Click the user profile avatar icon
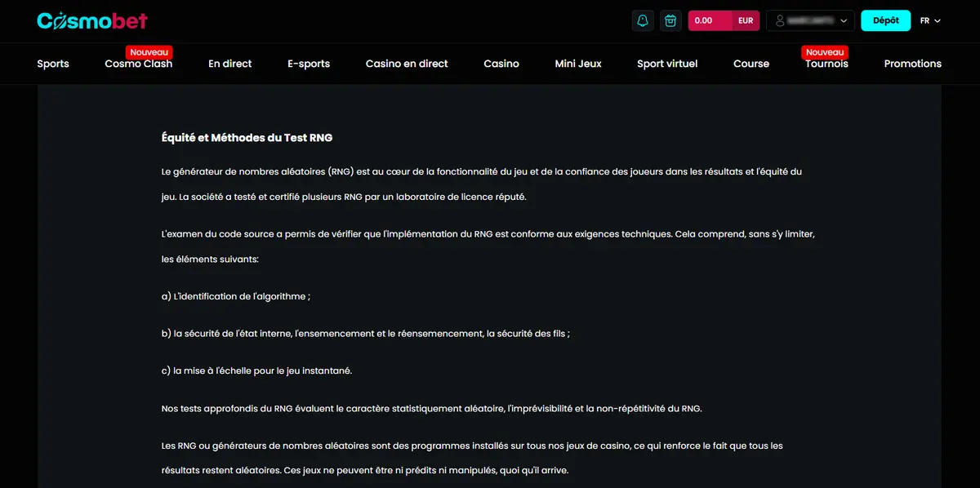 pyautogui.click(x=781, y=20)
